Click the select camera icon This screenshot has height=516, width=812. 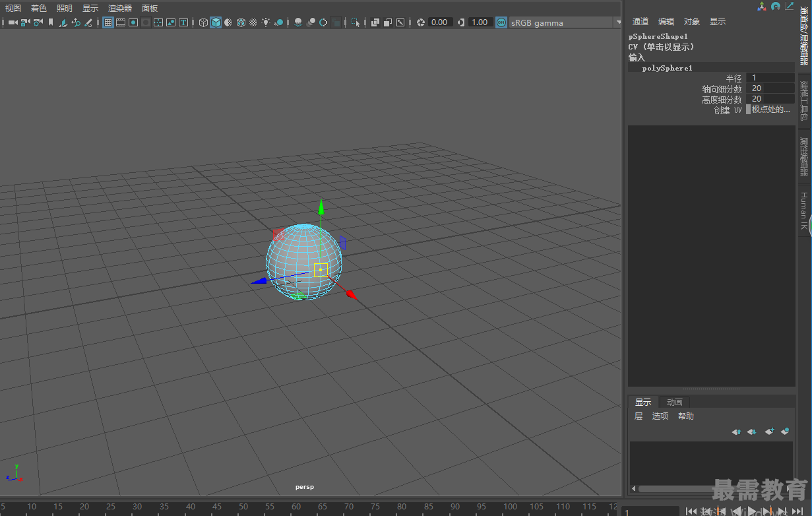click(13, 22)
